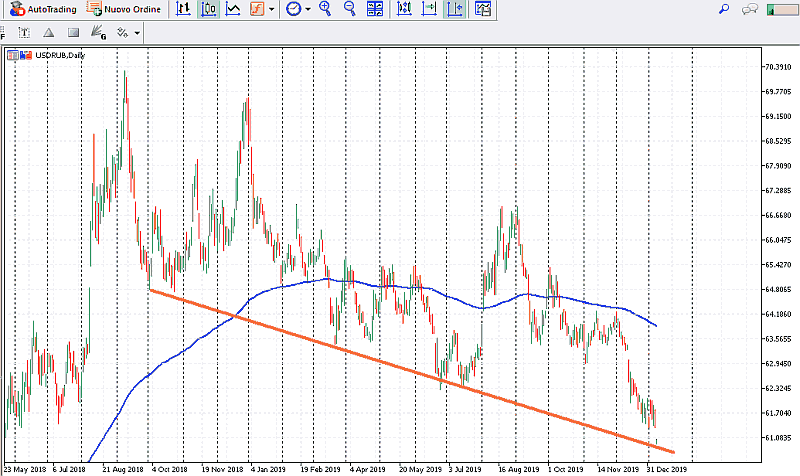This screenshot has height=476, width=800.
Task: Enable chart auto scroll with green arrow
Action: pyautogui.click(x=429, y=9)
